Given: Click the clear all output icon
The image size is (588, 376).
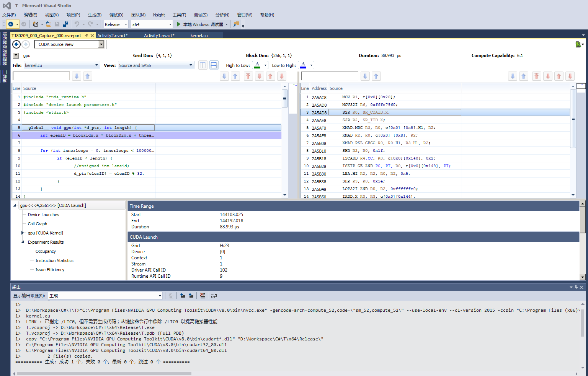Looking at the screenshot, I should (203, 295).
